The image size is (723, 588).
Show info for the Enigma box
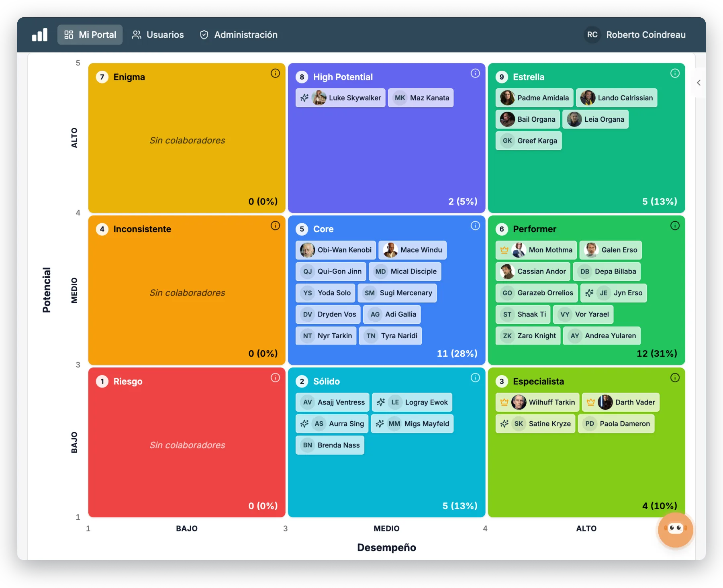pos(275,73)
